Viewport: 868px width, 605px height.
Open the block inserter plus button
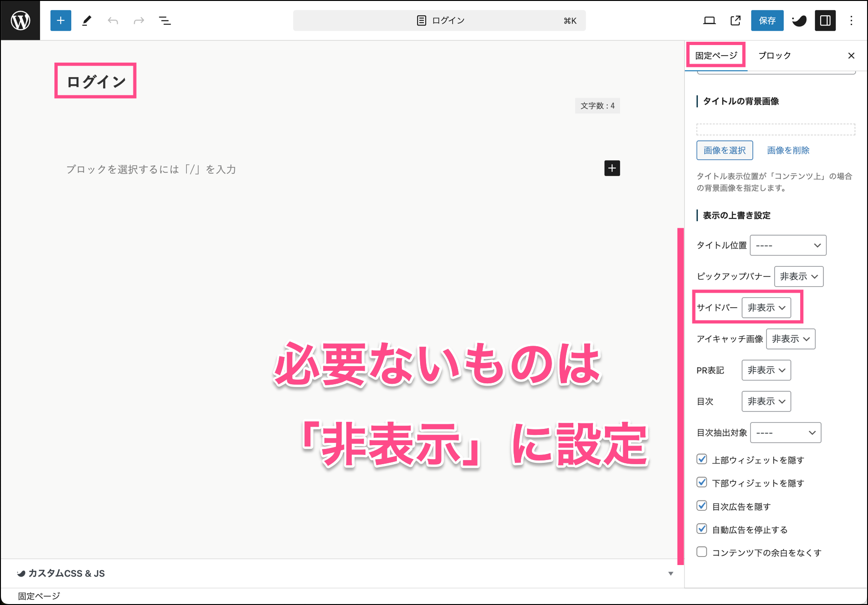coord(60,20)
